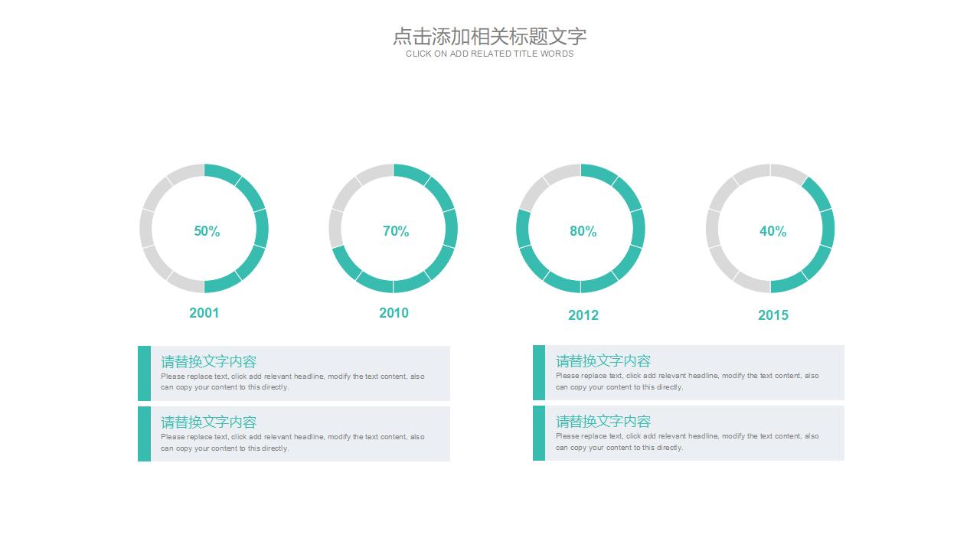The width and height of the screenshot is (980, 551).
Task: Select the 70% donut chart
Action: click(x=394, y=228)
